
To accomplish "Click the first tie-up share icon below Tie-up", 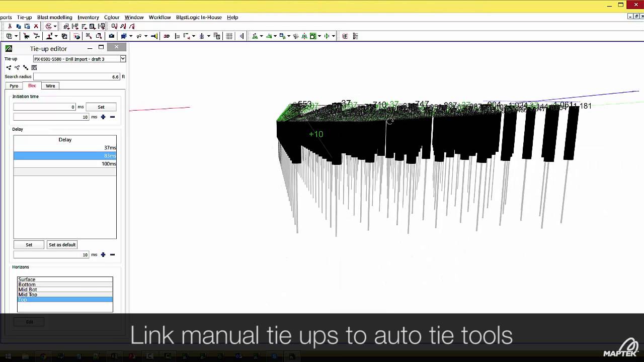I will pyautogui.click(x=9, y=67).
